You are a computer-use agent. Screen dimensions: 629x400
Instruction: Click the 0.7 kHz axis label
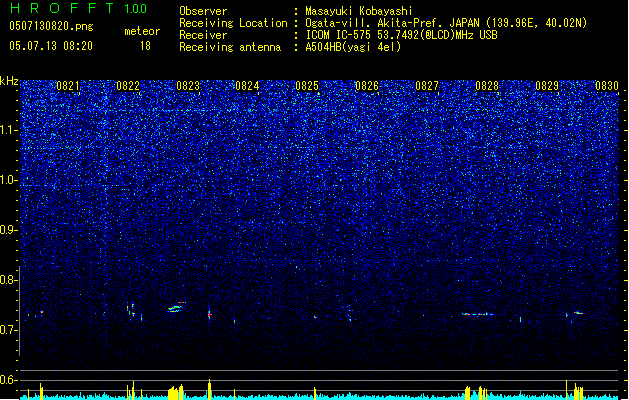[x=8, y=330]
